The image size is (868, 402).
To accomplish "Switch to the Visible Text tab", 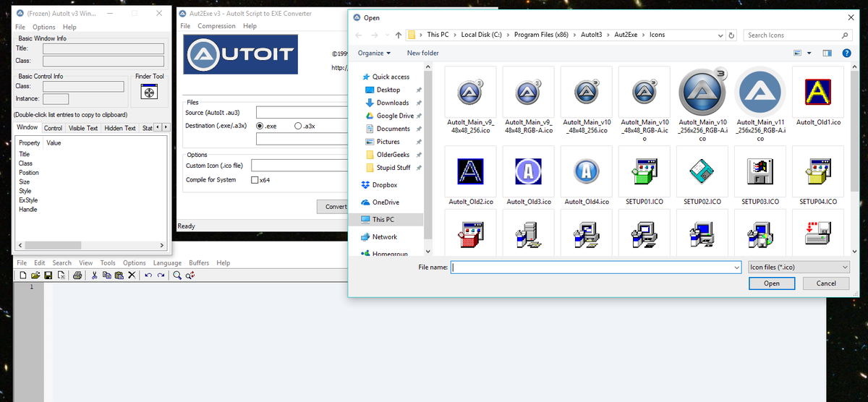I will 83,128.
